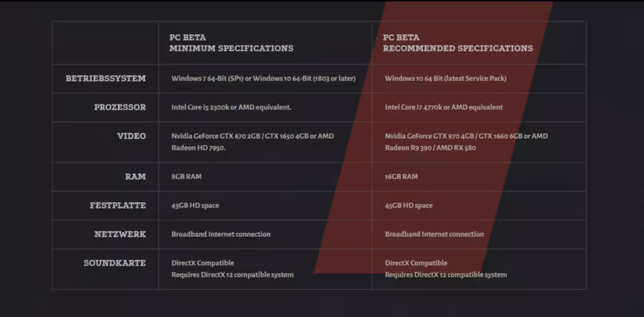
Task: Select the SOUNDKARTE row label
Action: (114, 263)
